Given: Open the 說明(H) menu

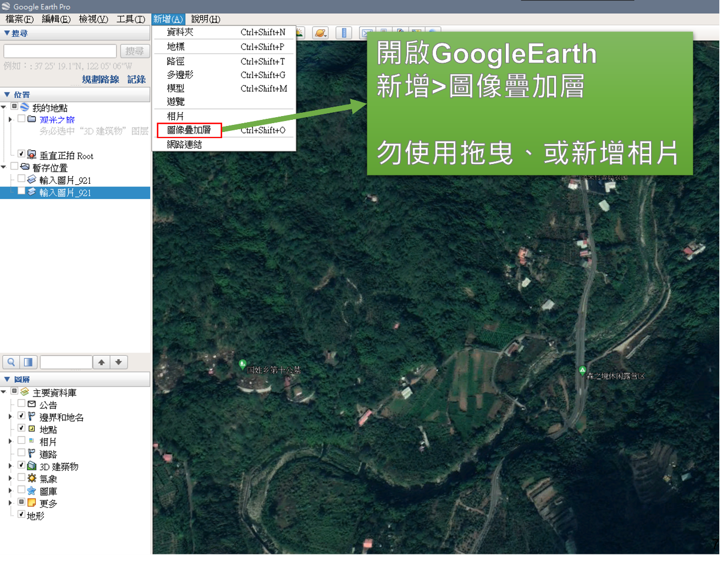Looking at the screenshot, I should pos(206,19).
